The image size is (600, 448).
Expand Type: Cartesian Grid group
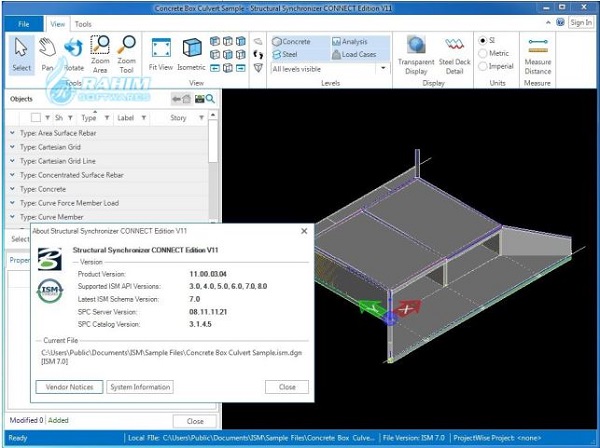(x=12, y=147)
